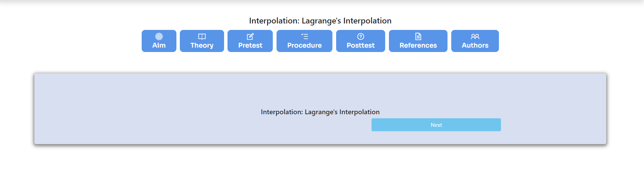Click the question mark icon above Posttest
Image resolution: width=644 pixels, height=189 pixels.
(361, 36)
